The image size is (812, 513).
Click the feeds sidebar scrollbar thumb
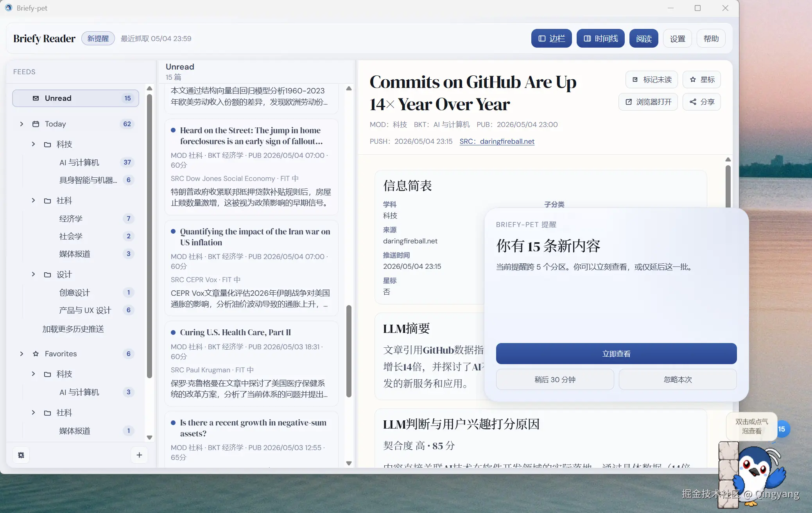(149, 236)
